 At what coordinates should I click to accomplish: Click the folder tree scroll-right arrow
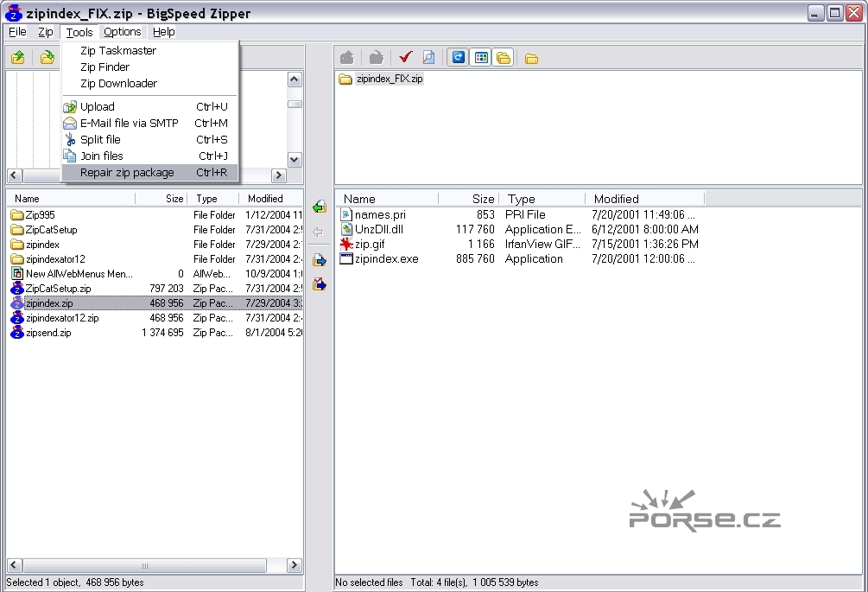(279, 175)
